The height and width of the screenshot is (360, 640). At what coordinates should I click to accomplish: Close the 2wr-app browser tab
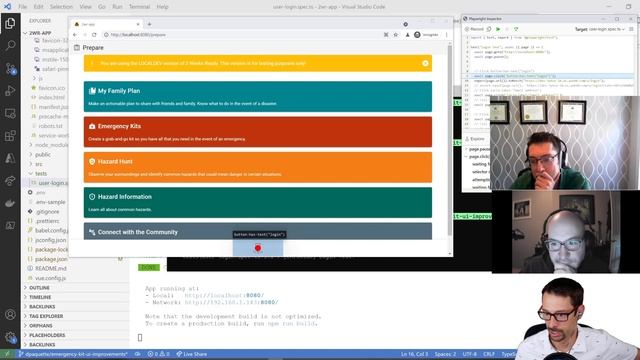coord(138,24)
